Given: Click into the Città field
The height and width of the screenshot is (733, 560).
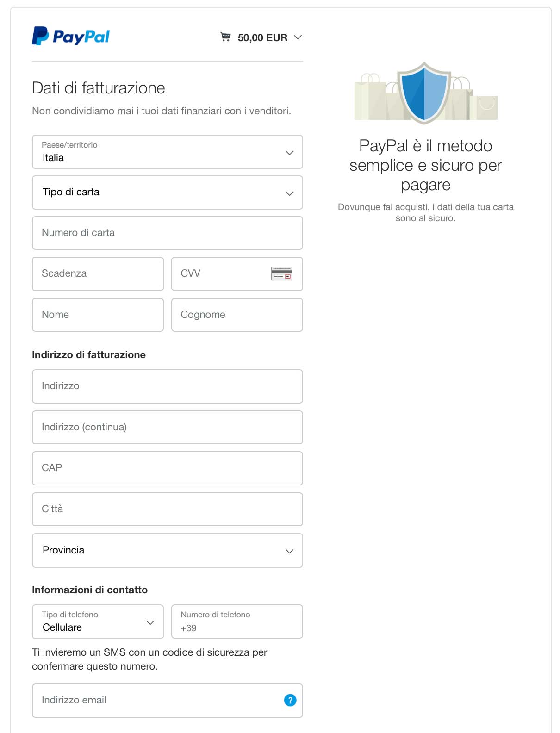Looking at the screenshot, I should pyautogui.click(x=167, y=509).
